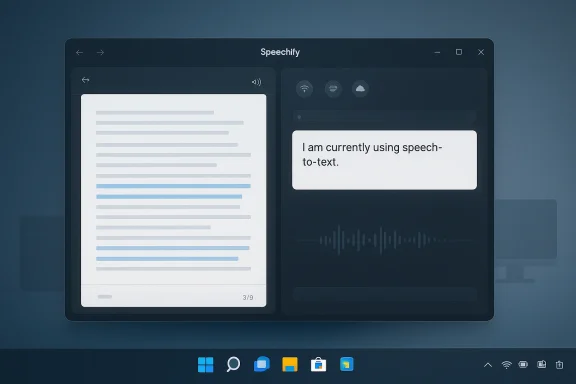Click the small gray bar in document footer
The image size is (576, 384).
[105, 297]
